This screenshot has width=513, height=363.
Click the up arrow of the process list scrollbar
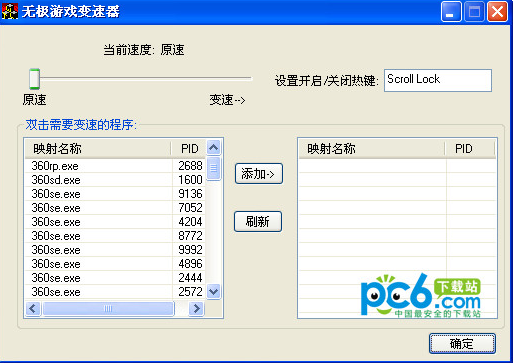tap(213, 147)
